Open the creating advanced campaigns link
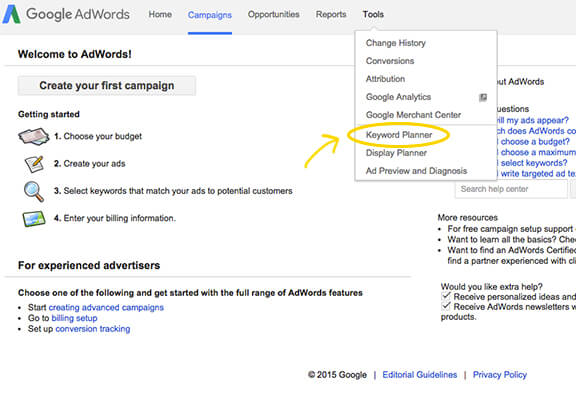 coord(106,307)
